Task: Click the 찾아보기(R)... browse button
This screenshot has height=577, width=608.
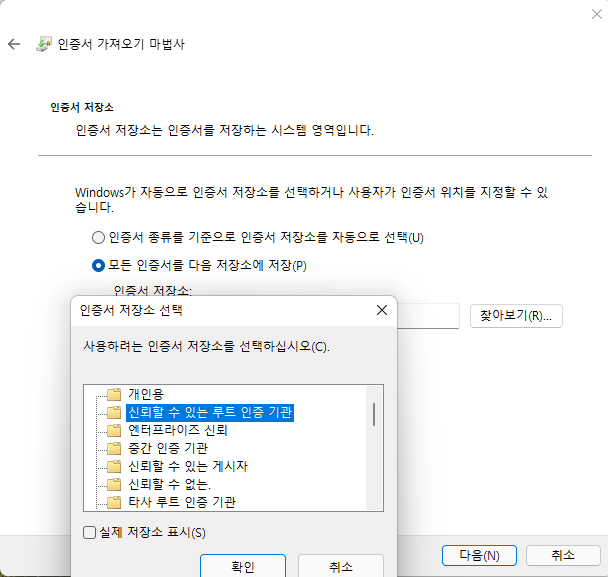Action: tap(516, 316)
